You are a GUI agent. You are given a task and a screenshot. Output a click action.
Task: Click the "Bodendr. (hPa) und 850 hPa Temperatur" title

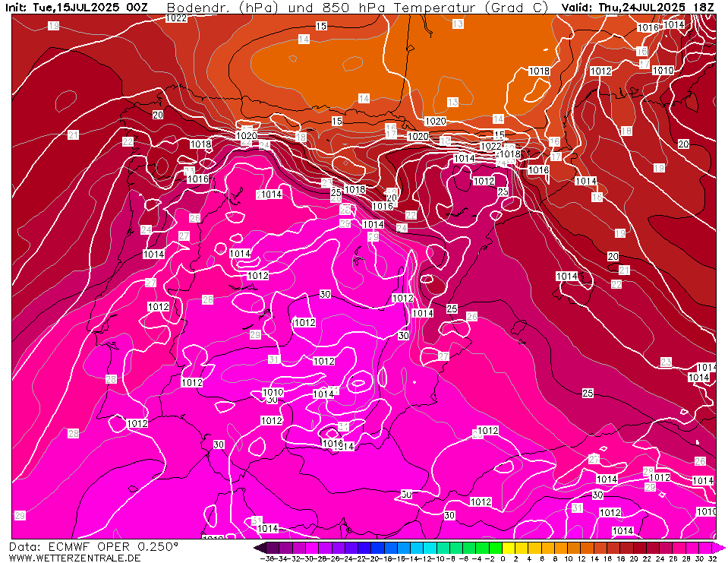pyautogui.click(x=321, y=8)
